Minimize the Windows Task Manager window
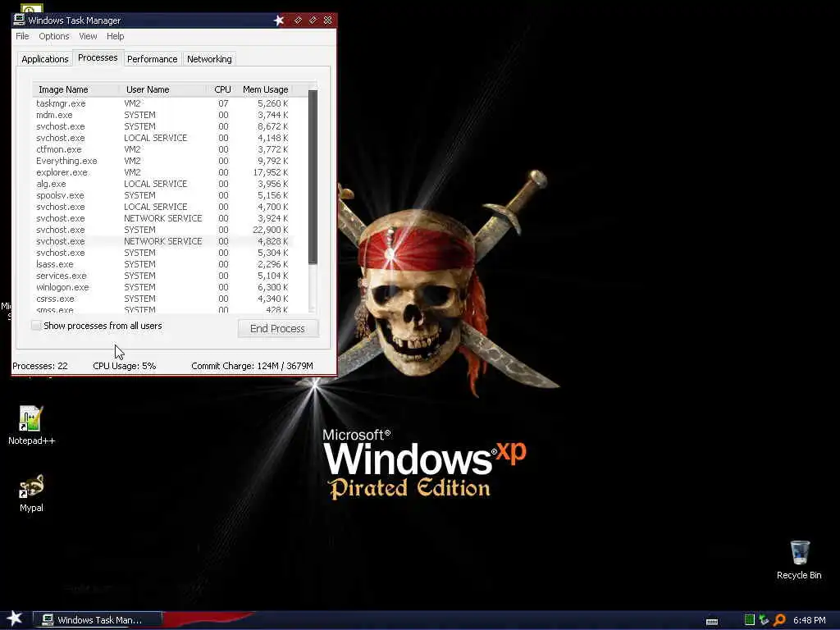 298,21
